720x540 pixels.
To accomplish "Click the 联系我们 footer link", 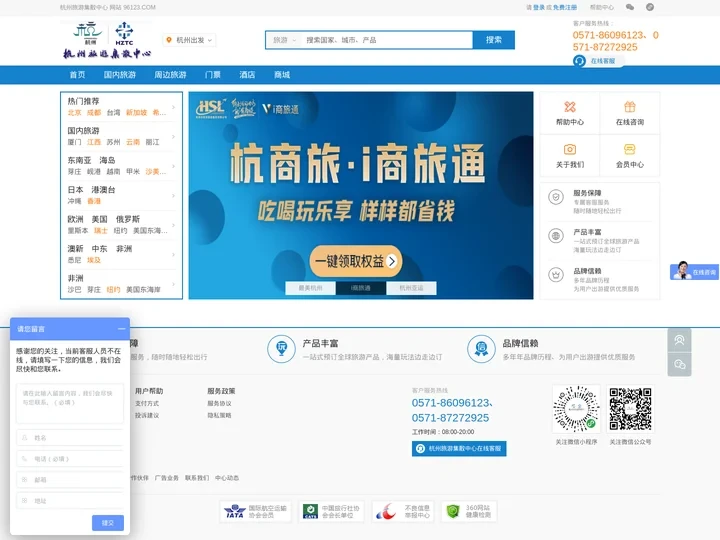I will [197, 478].
